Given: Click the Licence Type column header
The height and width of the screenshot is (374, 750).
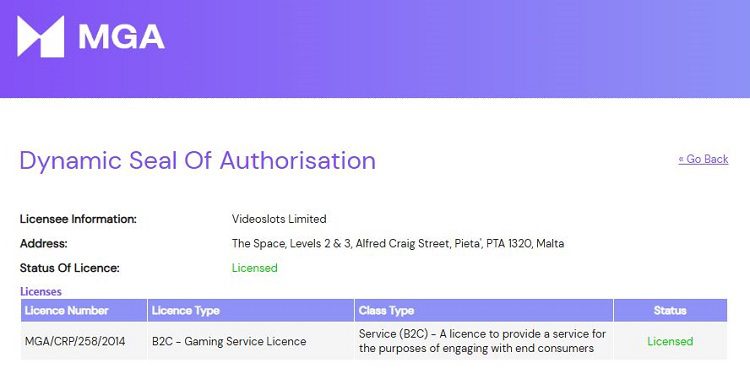Looking at the screenshot, I should pos(251,310).
